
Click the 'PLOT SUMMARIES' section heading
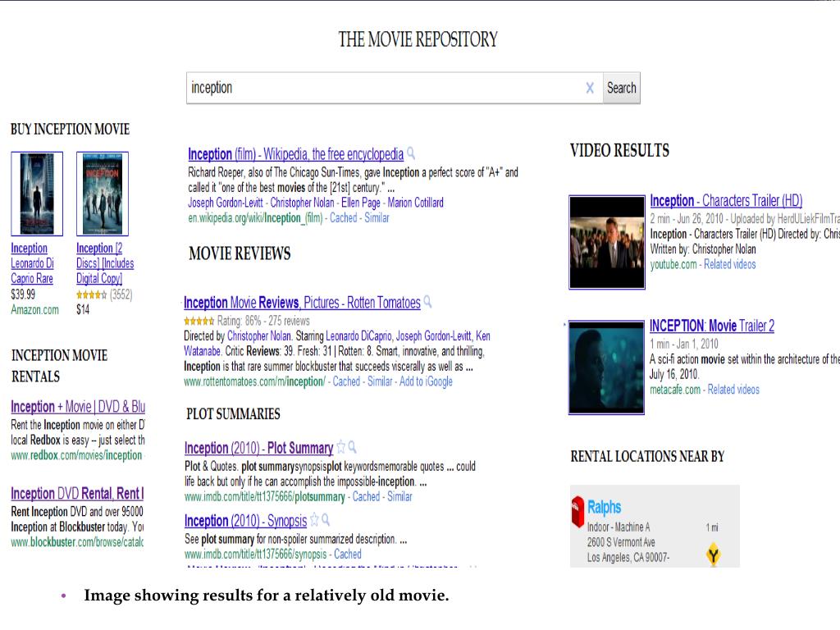point(233,414)
